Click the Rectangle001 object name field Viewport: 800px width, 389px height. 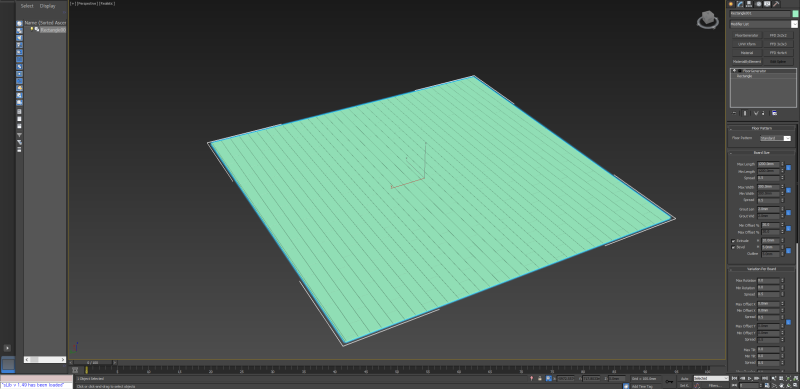pos(760,14)
